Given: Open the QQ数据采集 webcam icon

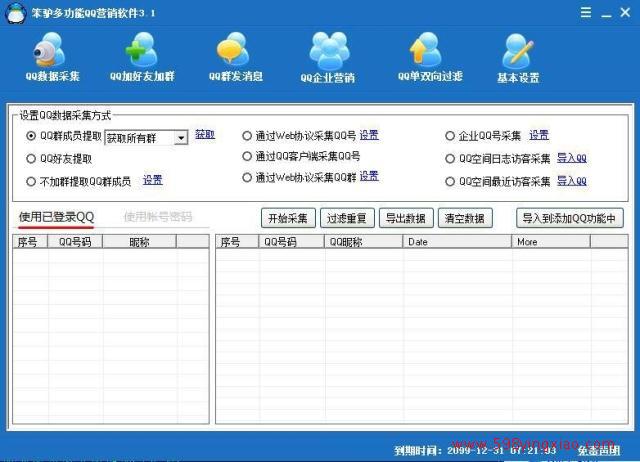Looking at the screenshot, I should (51, 50).
